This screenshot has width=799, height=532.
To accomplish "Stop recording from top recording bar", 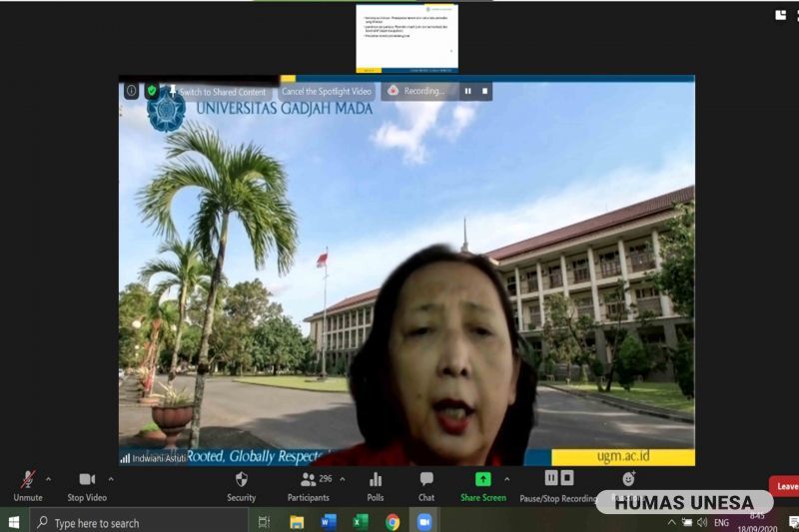I will (484, 91).
